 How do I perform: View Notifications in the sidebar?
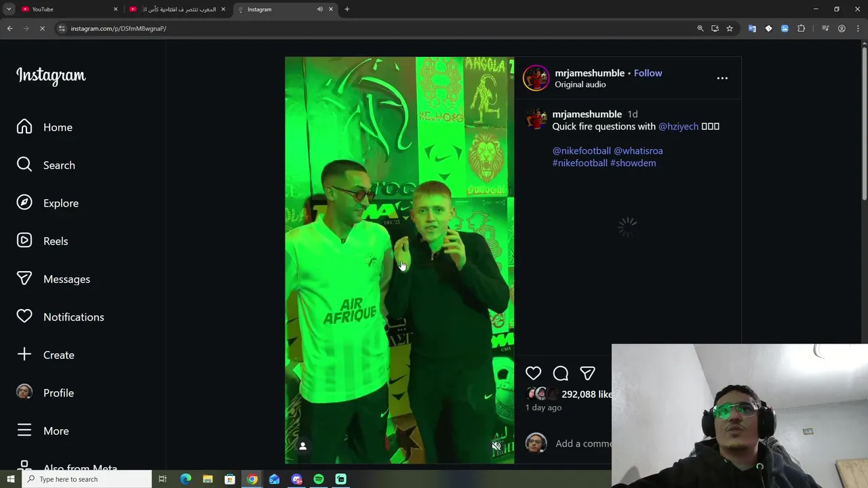point(60,317)
